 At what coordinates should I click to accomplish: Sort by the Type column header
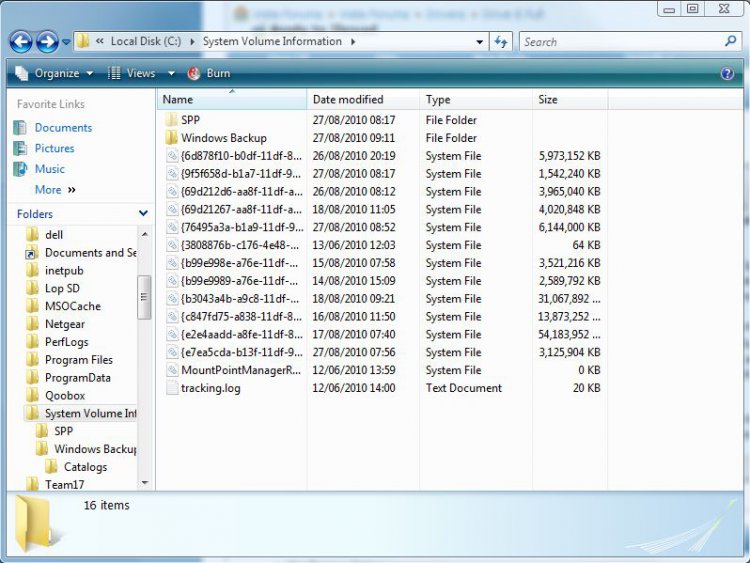476,99
